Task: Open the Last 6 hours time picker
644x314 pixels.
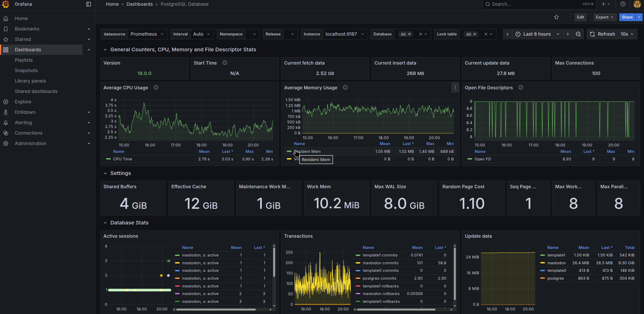Action: point(537,34)
